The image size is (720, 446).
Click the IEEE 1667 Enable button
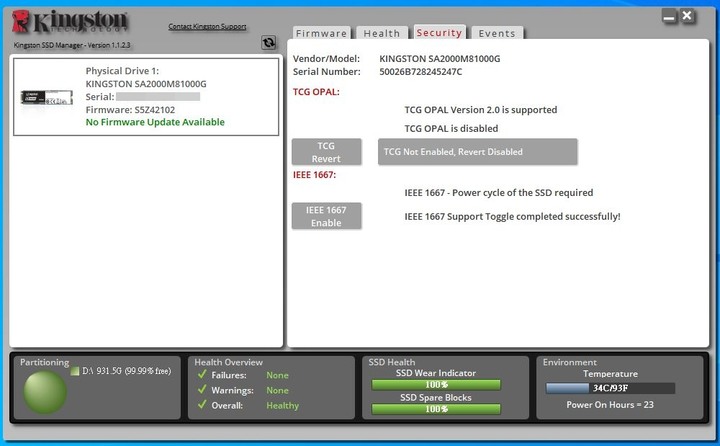tap(326, 216)
